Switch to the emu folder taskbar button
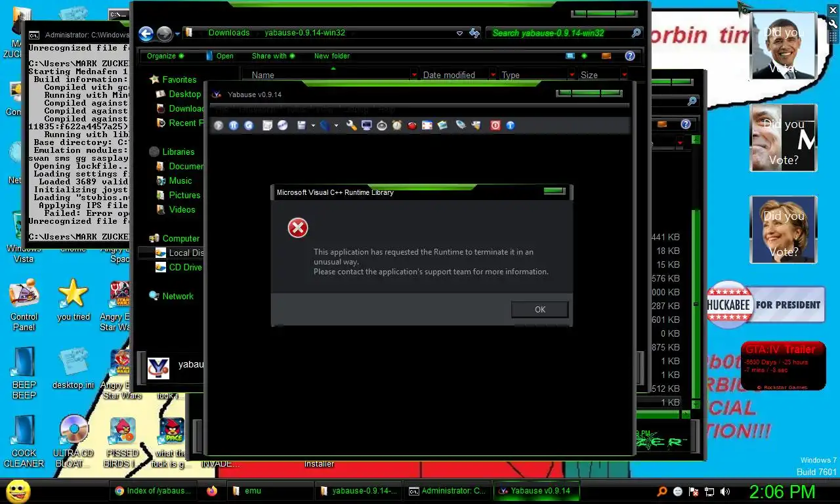Viewport: 840px width, 504px height. (269, 491)
